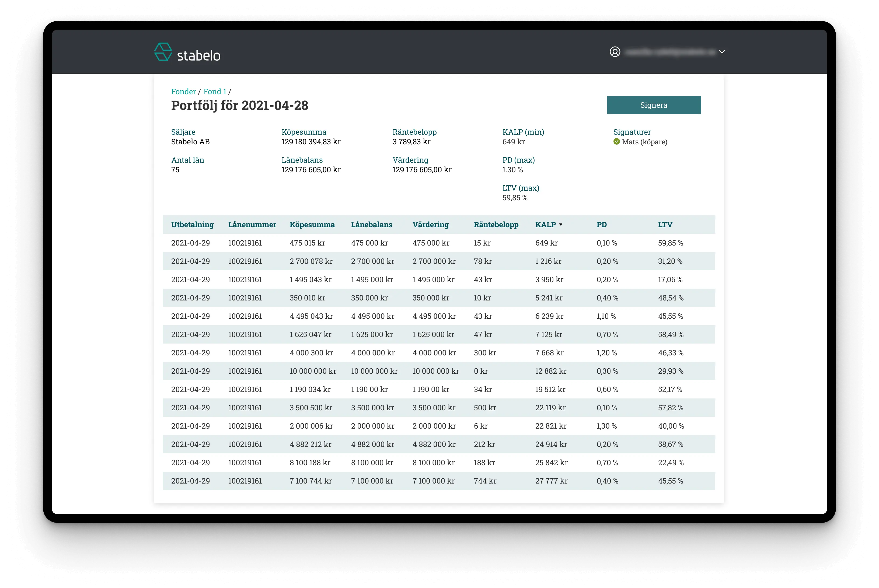Sort by the Lånebalans table header

(x=371, y=225)
